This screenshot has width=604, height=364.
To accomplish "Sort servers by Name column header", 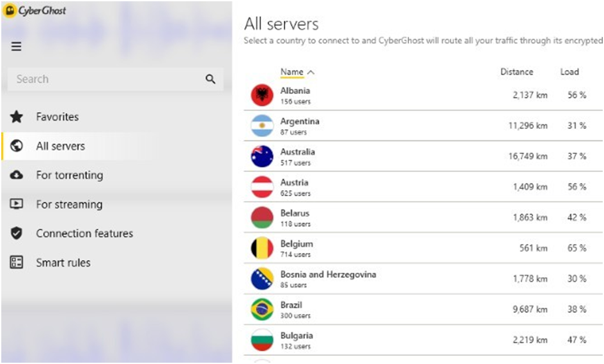I will point(292,72).
